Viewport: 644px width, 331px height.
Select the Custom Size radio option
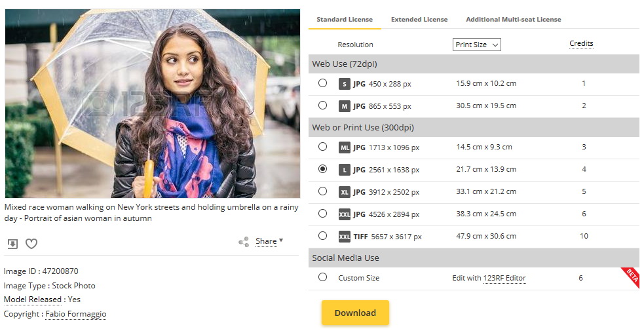pyautogui.click(x=322, y=277)
